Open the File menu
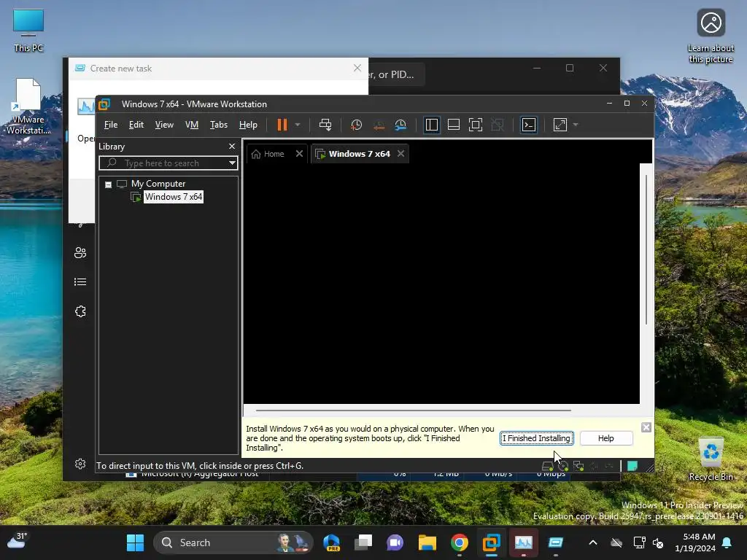Screen dimensions: 747x560 pos(111,125)
